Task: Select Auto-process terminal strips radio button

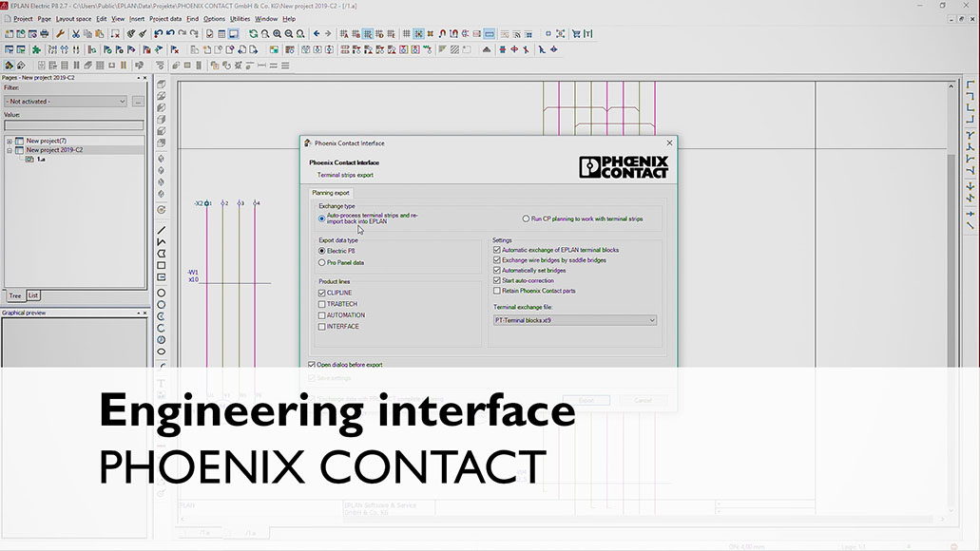Action: tap(322, 218)
